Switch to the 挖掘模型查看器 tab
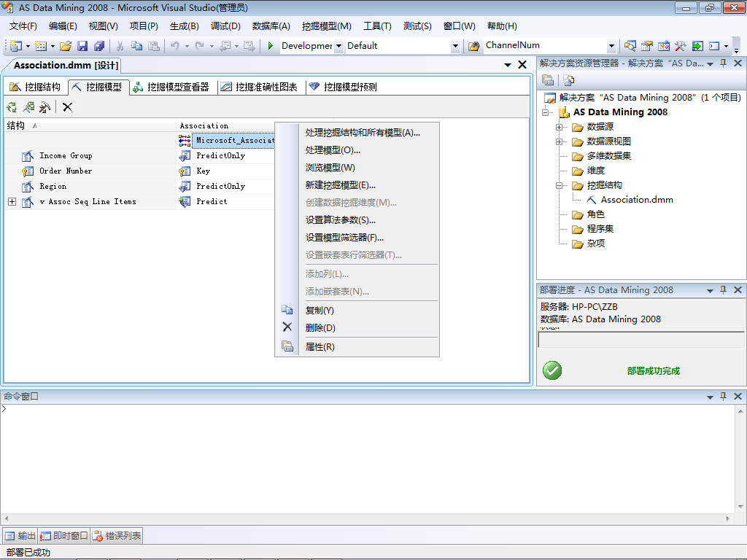747x560 pixels. pos(171,87)
